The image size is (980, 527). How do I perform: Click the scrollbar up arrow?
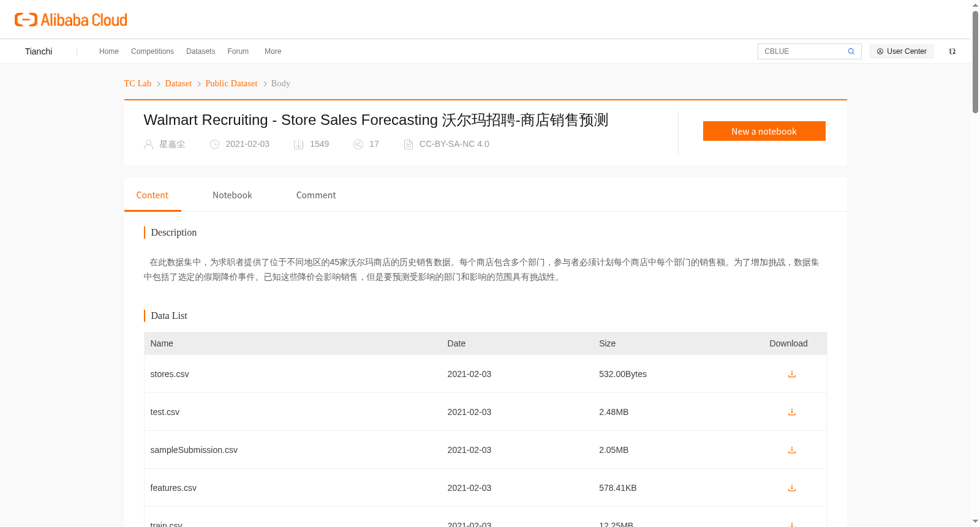[975, 5]
